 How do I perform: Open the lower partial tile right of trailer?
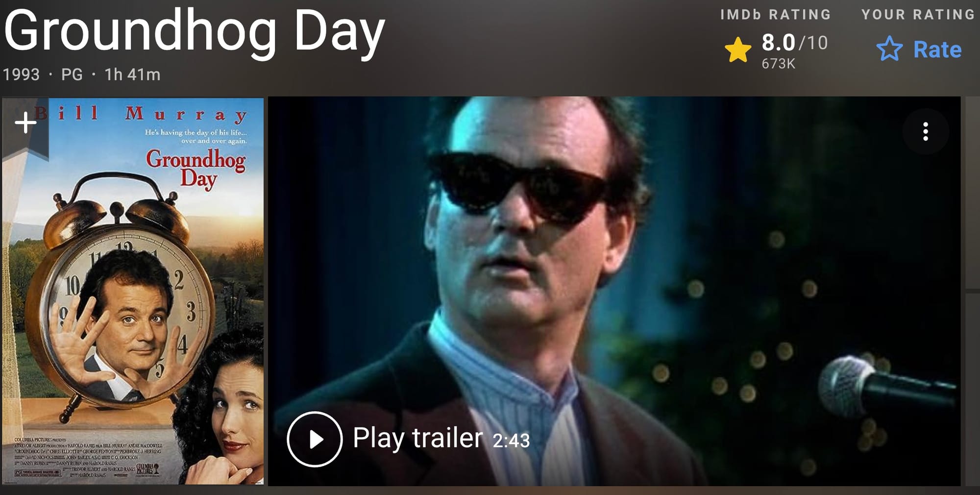tap(973, 390)
